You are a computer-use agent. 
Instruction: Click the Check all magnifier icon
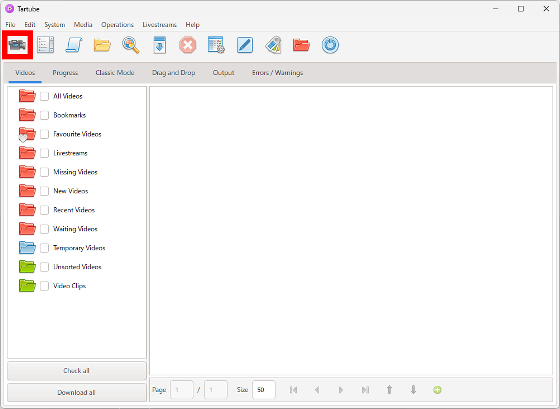(131, 45)
